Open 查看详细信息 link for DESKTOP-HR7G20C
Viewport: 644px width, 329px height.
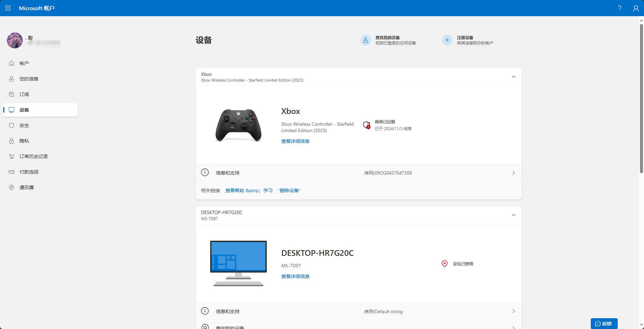click(x=295, y=276)
